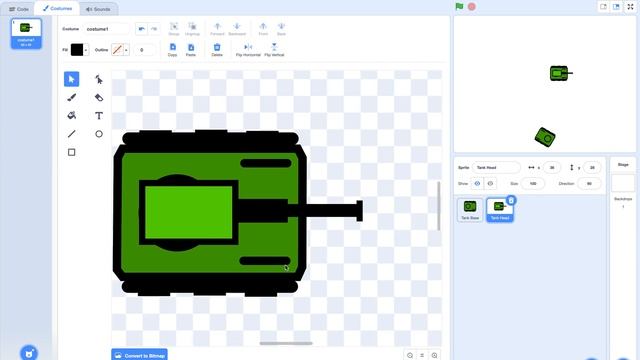Click the red stop button
This screenshot has width=640, height=360.
tap(472, 7)
